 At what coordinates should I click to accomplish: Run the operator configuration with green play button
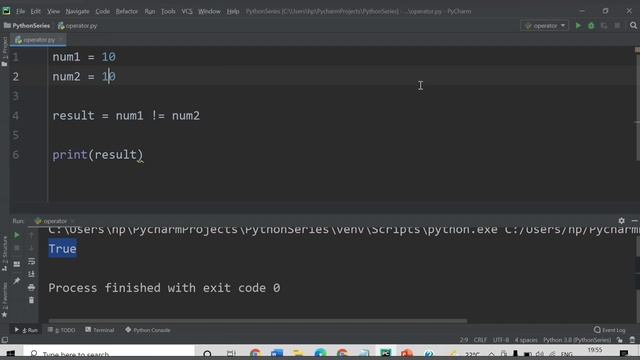(x=578, y=26)
